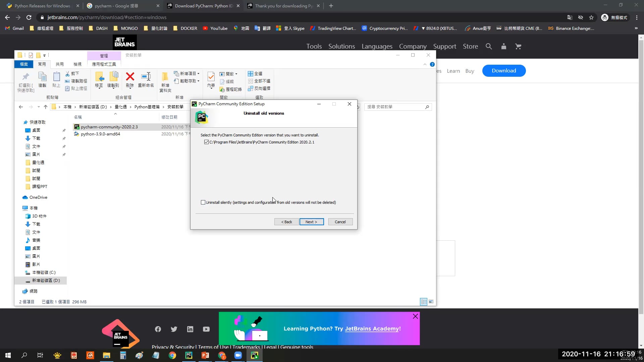This screenshot has height=362, width=644.
Task: Open the Share tab in Explorer ribbon
Action: (x=60, y=64)
